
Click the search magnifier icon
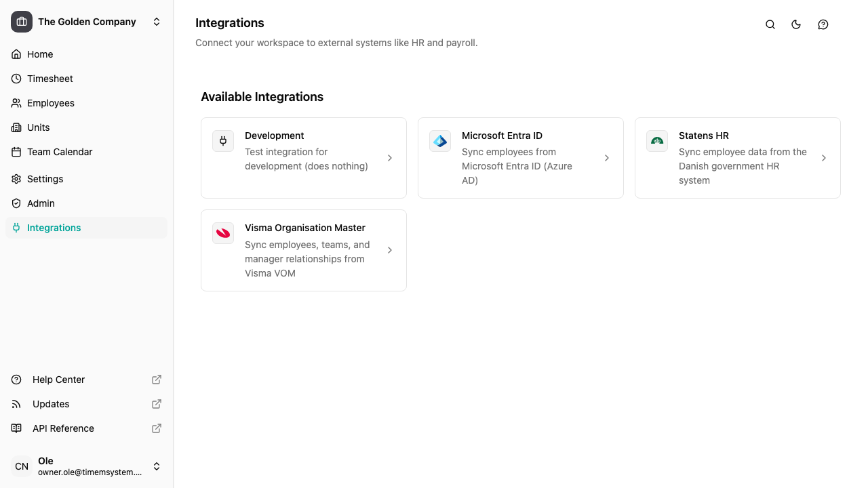point(770,24)
